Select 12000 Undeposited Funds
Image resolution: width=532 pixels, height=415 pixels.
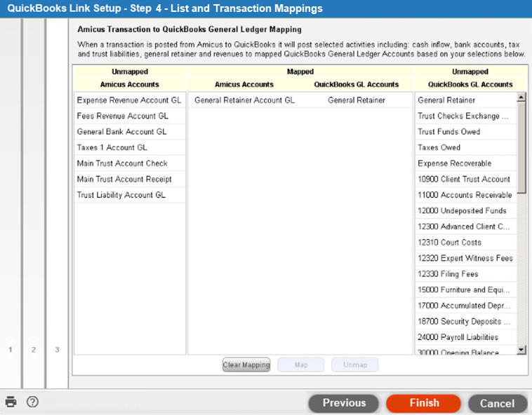pos(465,211)
